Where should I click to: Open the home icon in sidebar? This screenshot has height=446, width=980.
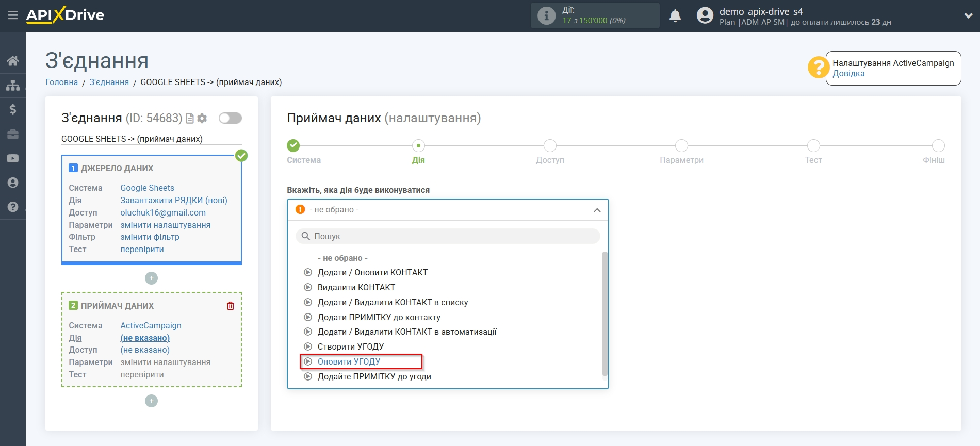[13, 61]
